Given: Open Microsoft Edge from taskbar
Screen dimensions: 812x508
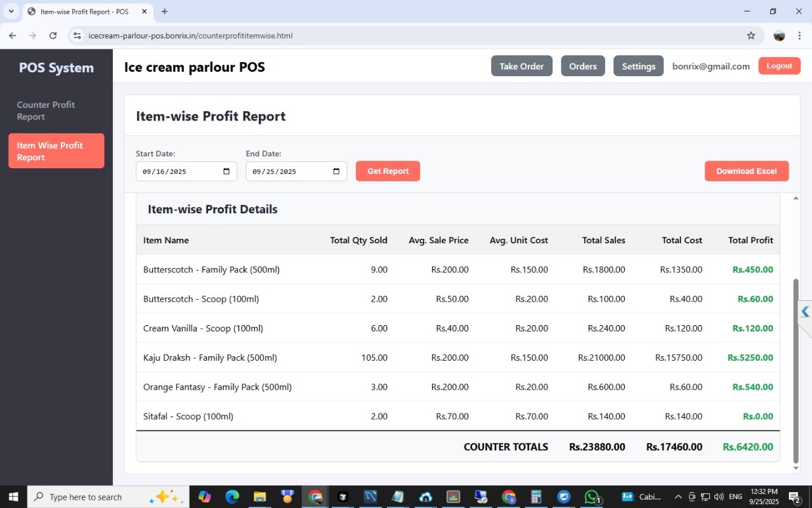Looking at the screenshot, I should (232, 497).
